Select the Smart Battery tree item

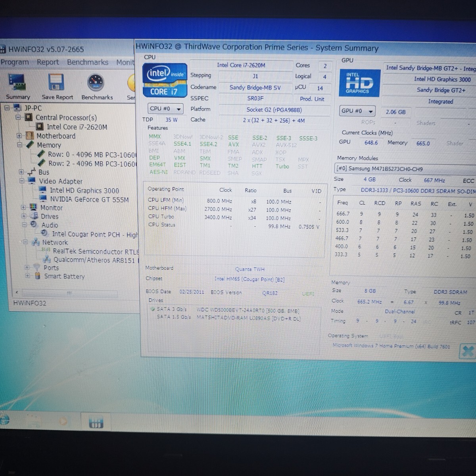[64, 276]
